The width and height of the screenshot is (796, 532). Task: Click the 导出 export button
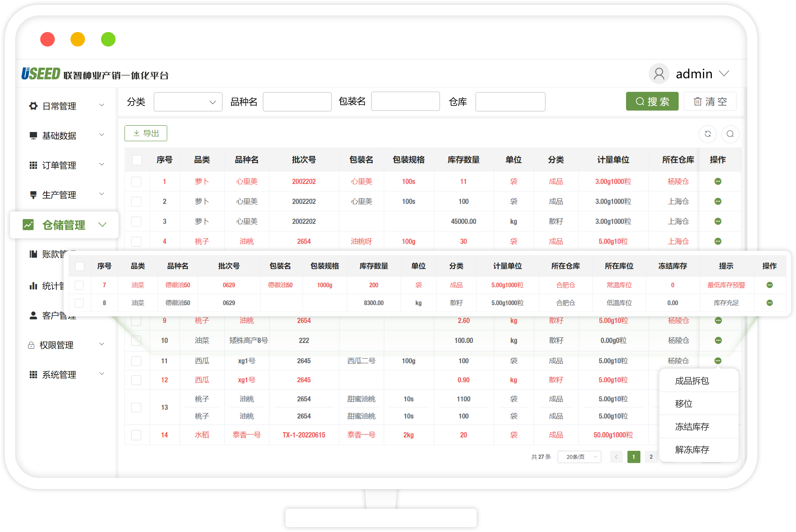(146, 133)
